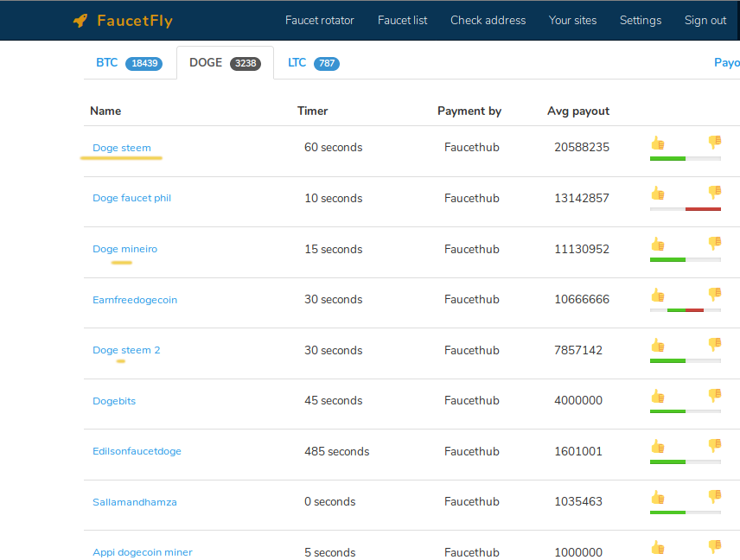The image size is (740, 560).
Task: Click the 13142857 payout value
Action: (582, 198)
